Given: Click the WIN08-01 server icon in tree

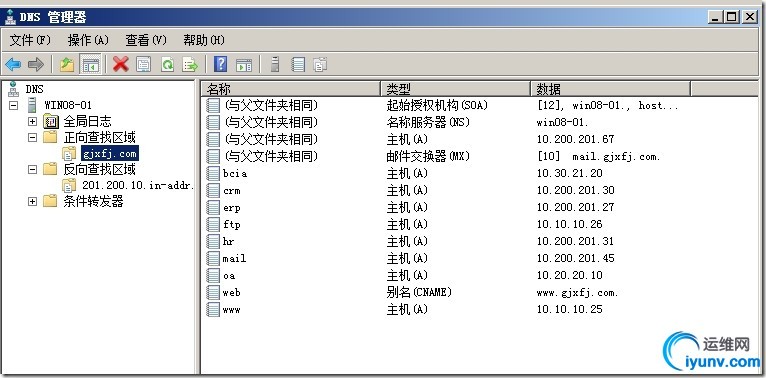Looking at the screenshot, I should coord(32,105).
